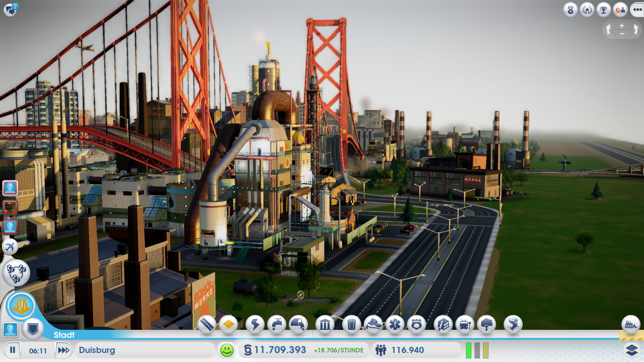The image size is (644, 362).
Task: Open the RCI demand bars
Action: [x=477, y=350]
